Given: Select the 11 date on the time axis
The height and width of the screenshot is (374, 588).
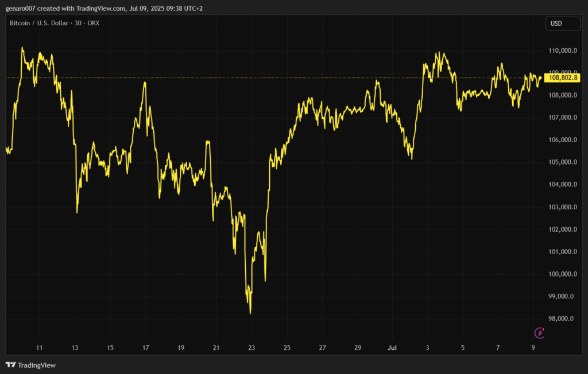Looking at the screenshot, I should pos(39,348).
